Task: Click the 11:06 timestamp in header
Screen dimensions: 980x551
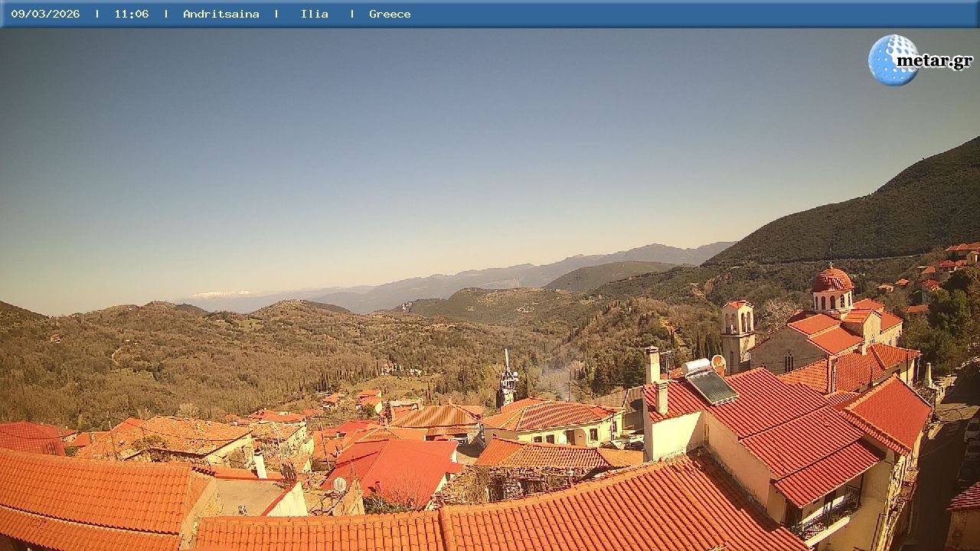Action: point(132,14)
